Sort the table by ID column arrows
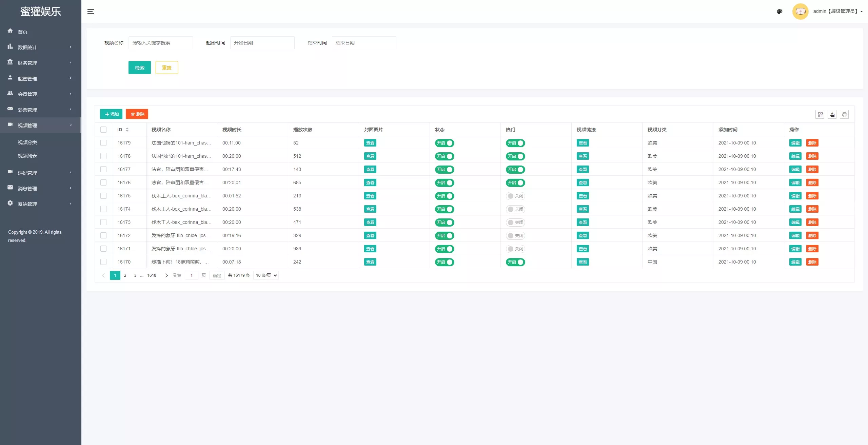The height and width of the screenshot is (445, 868). coord(127,130)
